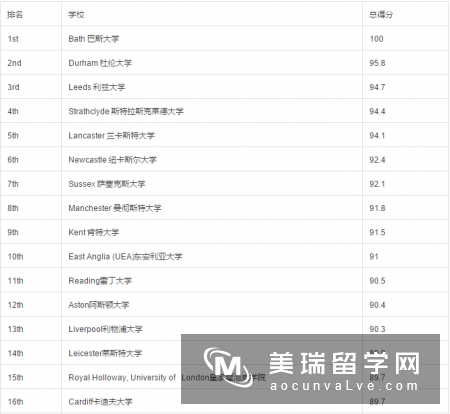Click the 11th rank cell
This screenshot has height=414, width=450.
31,280
